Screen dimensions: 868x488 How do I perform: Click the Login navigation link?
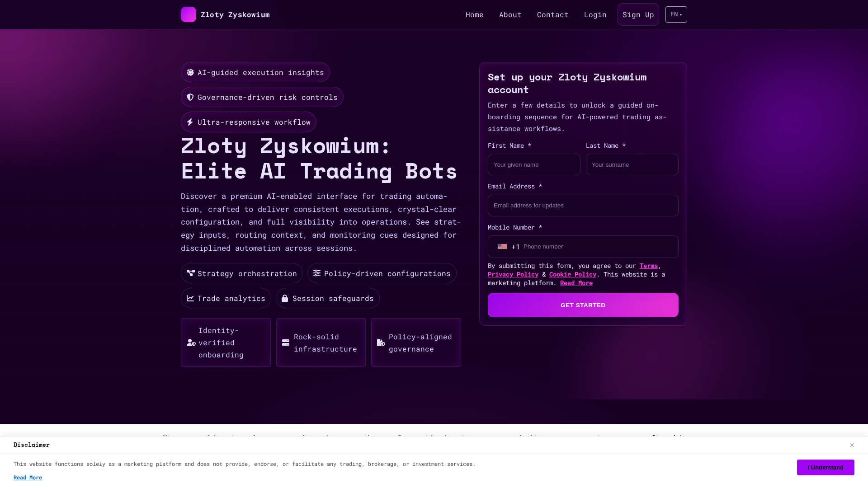tap(595, 14)
